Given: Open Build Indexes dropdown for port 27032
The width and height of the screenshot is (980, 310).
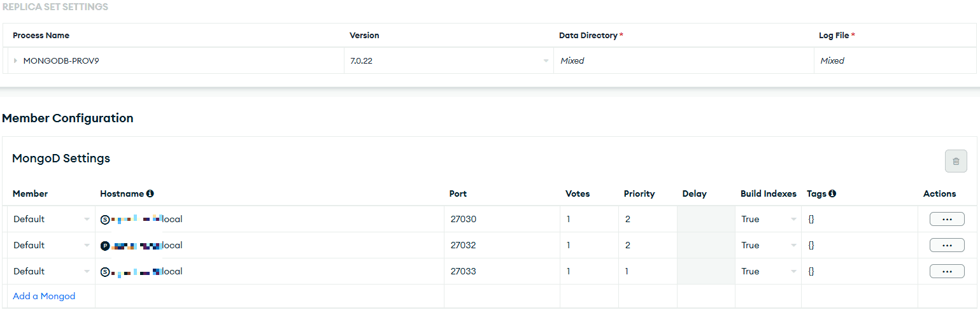Looking at the screenshot, I should (x=793, y=245).
